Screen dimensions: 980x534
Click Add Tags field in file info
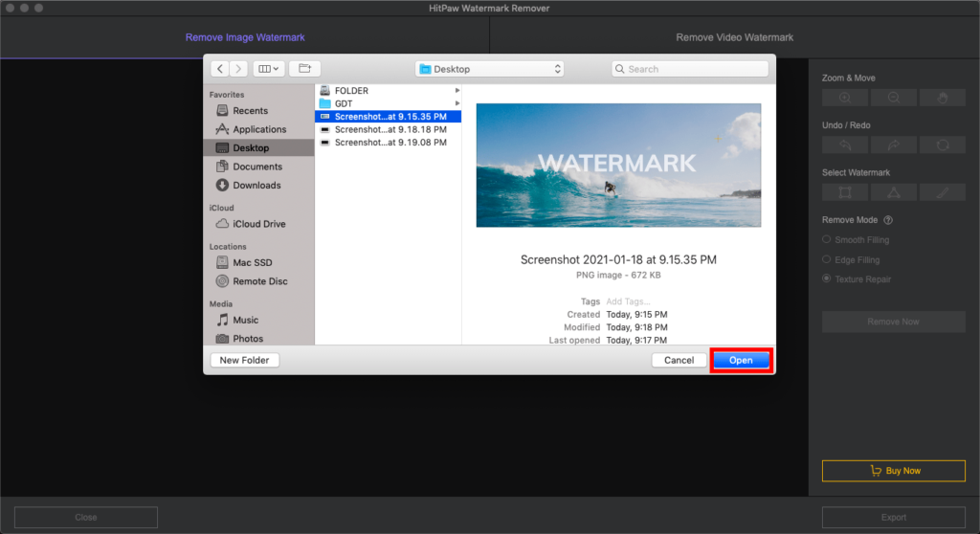pyautogui.click(x=628, y=301)
